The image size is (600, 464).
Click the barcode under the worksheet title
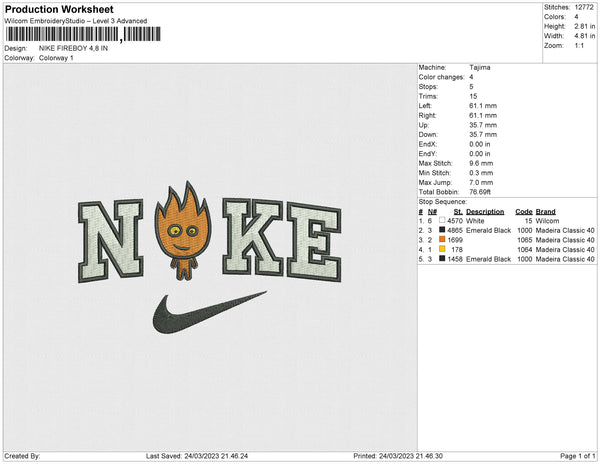(x=83, y=34)
